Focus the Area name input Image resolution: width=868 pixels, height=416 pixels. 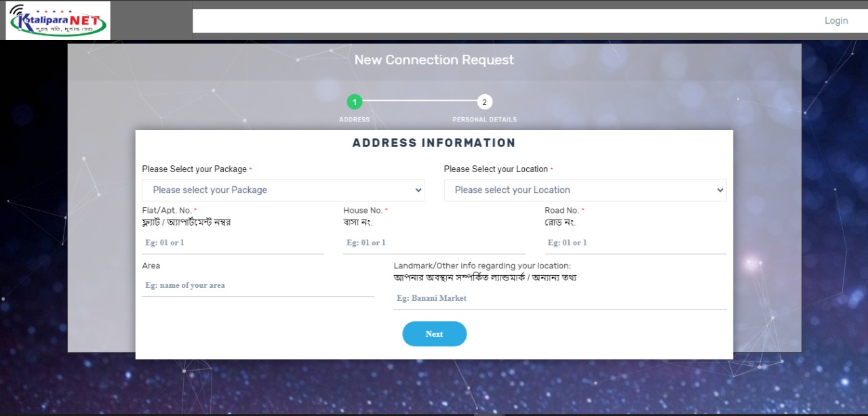pyautogui.click(x=258, y=285)
